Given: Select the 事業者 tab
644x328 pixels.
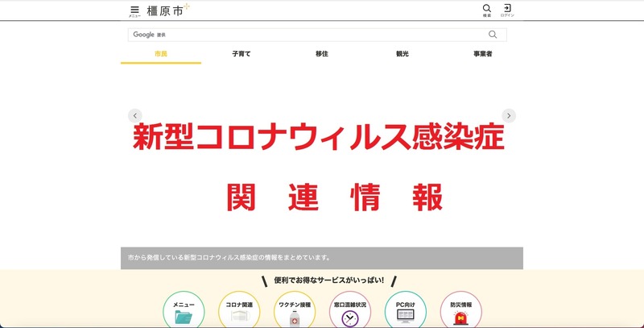Looking at the screenshot, I should pos(483,53).
